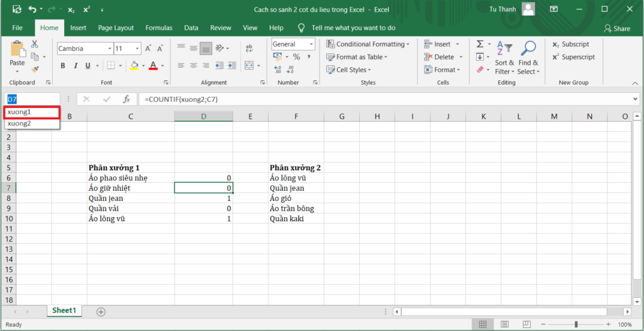Open the yellow Fill Color swatch
The image size is (644, 331).
(133, 66)
